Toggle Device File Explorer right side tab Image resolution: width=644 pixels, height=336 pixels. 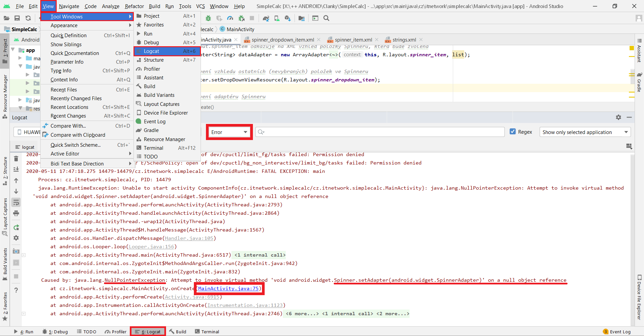[x=639, y=297]
